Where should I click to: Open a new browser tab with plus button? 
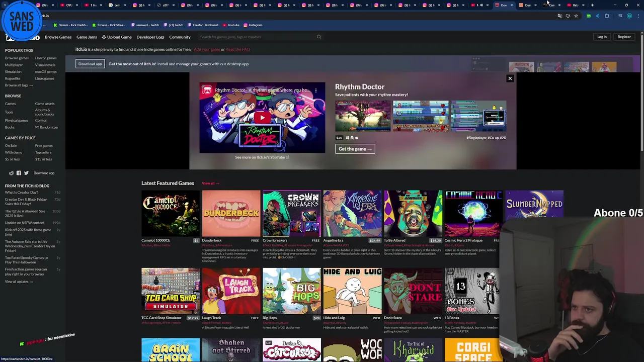click(x=592, y=5)
